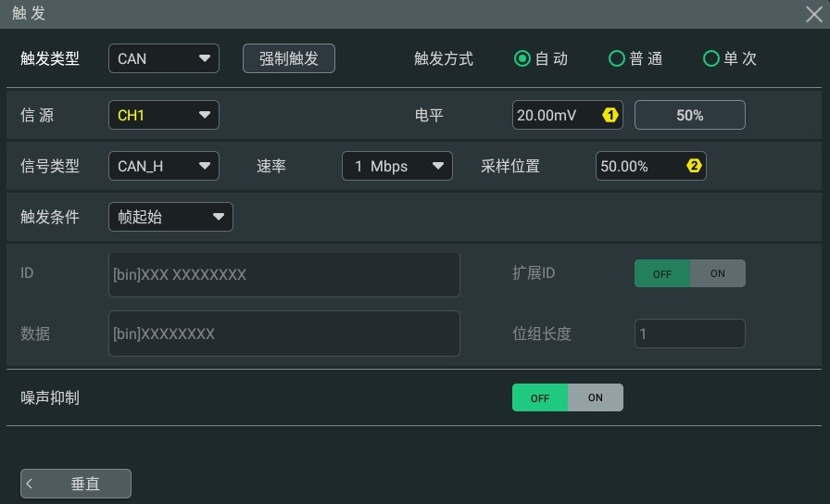The image size is (830, 504).
Task: Set level with the 50% button
Action: 690,115
